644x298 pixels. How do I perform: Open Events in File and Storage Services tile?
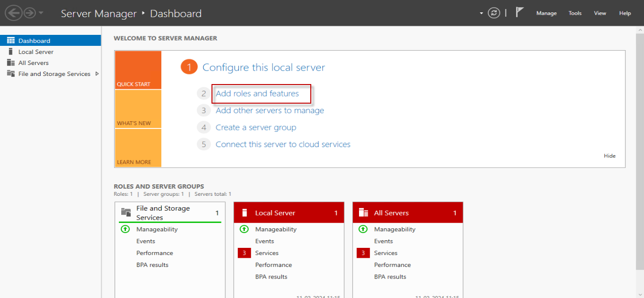(x=146, y=241)
